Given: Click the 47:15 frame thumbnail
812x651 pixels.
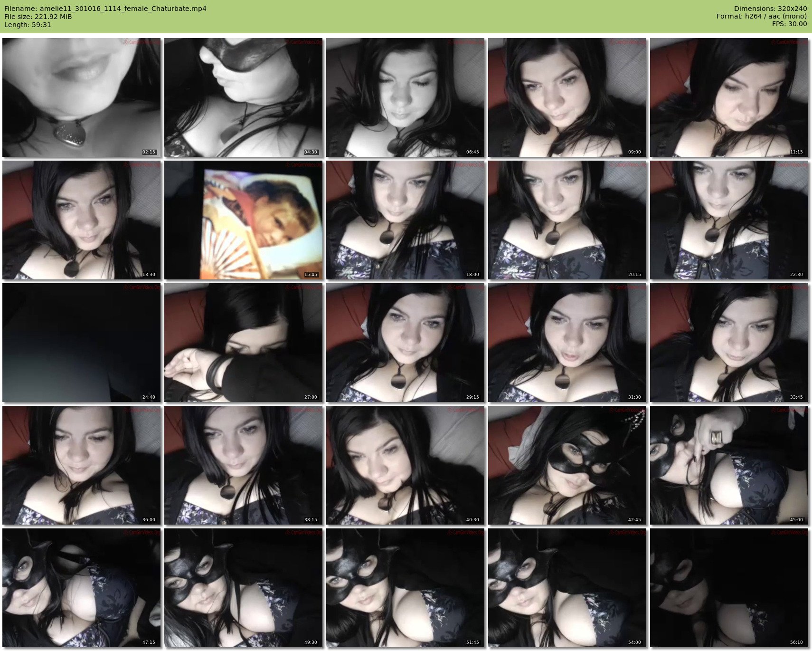Looking at the screenshot, I should tap(81, 588).
